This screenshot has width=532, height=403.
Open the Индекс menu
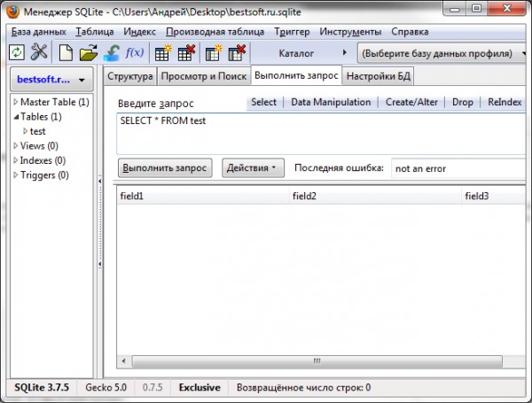(x=139, y=32)
